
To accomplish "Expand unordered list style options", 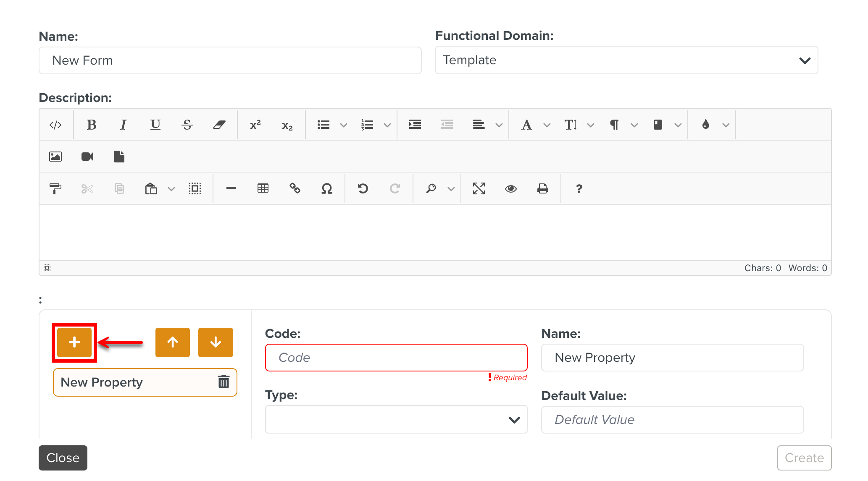I will click(x=344, y=125).
